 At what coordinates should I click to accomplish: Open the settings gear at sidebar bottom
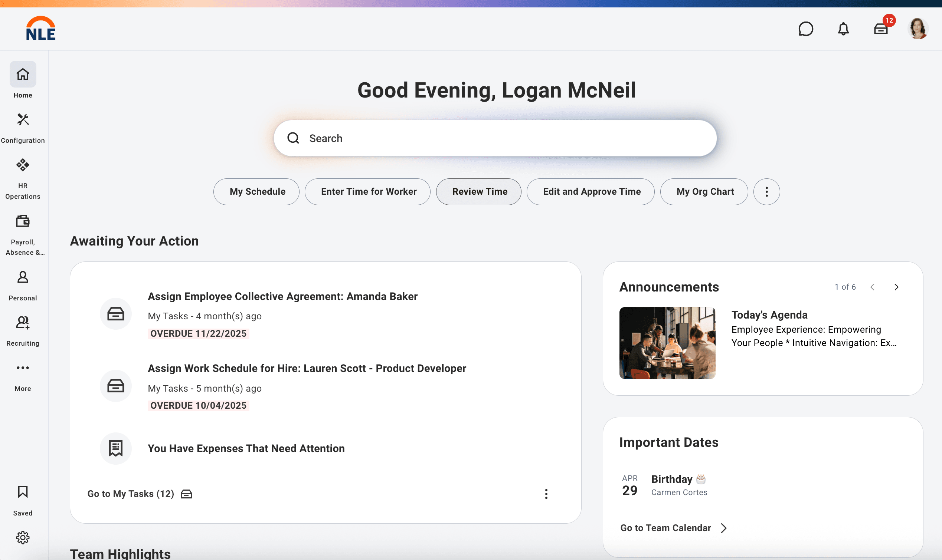[x=23, y=538]
